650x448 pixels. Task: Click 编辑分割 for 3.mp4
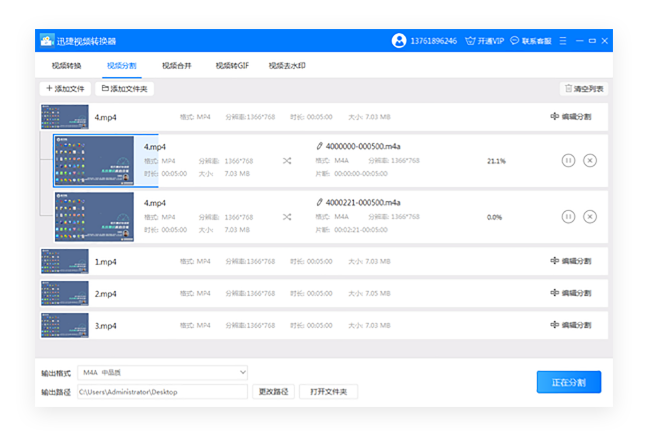click(x=571, y=325)
